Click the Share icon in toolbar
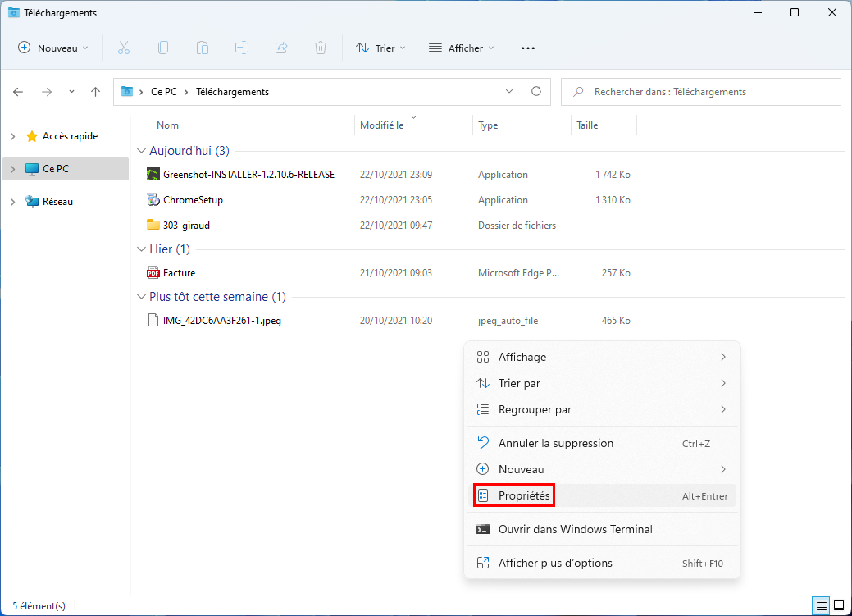852x616 pixels. (281, 48)
